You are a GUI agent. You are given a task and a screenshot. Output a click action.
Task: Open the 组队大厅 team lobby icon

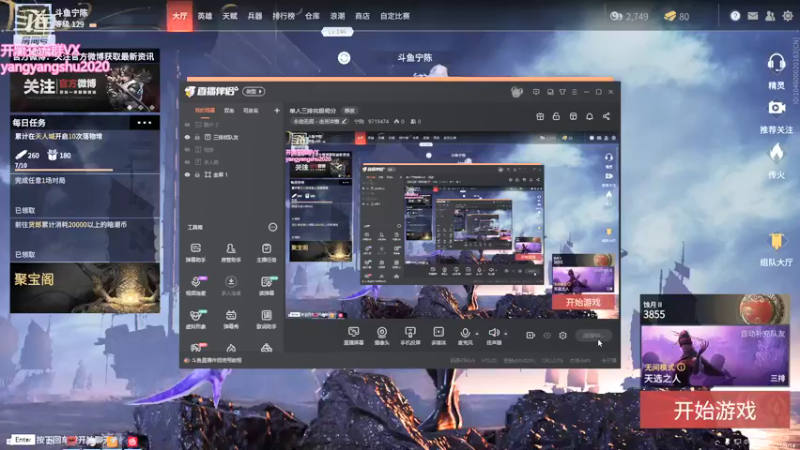776,241
